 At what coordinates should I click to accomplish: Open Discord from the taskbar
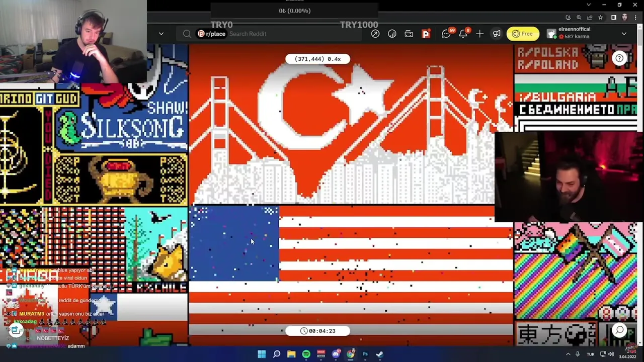pyautogui.click(x=336, y=354)
